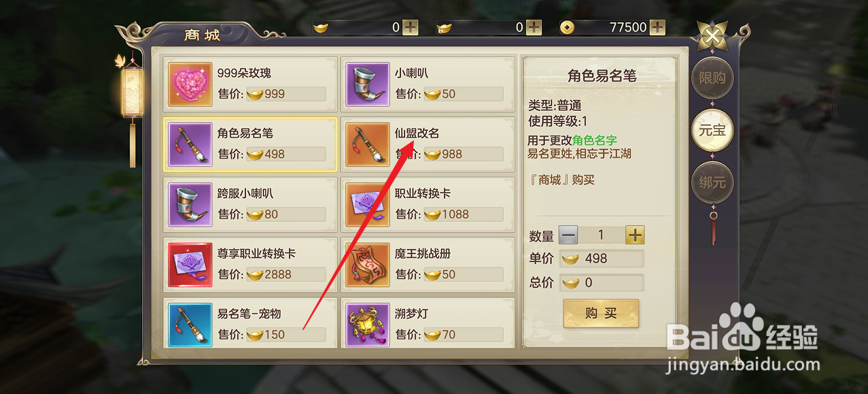The height and width of the screenshot is (394, 868).
Task: Select the 角色易名笔 item entry
Action: coord(250,144)
